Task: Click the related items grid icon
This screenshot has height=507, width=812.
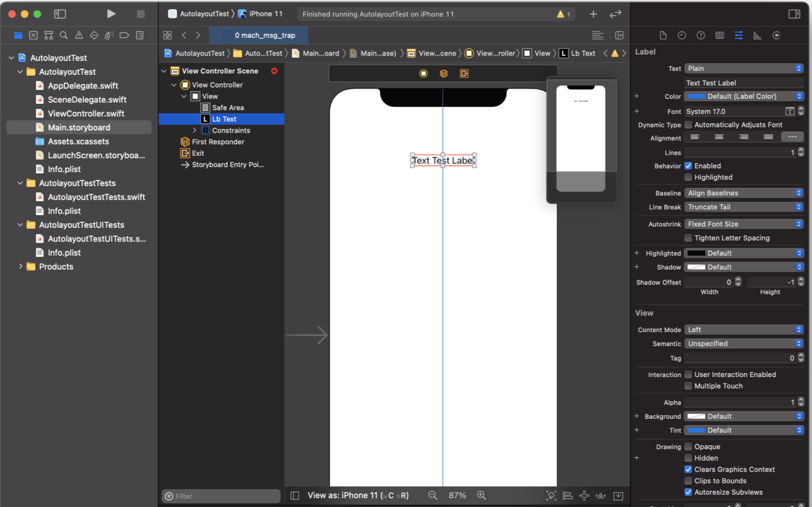Action: point(168,35)
